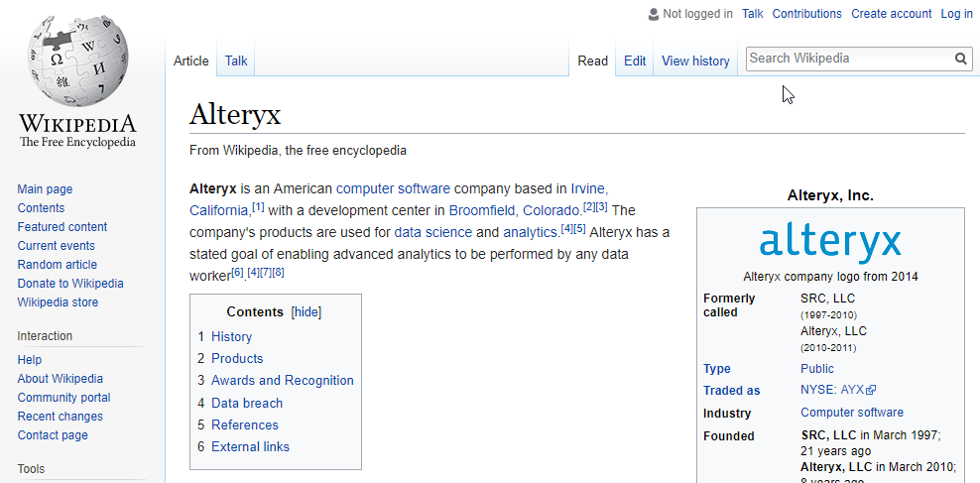The image size is (980, 483).
Task: Open the Public company link
Action: point(817,369)
